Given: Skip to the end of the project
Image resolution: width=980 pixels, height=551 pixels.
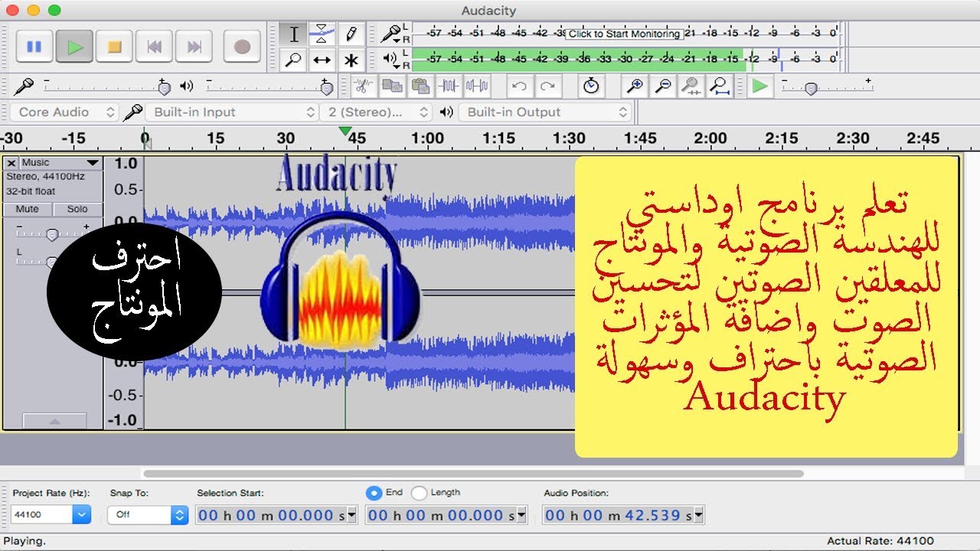Looking at the screenshot, I should 194,47.
